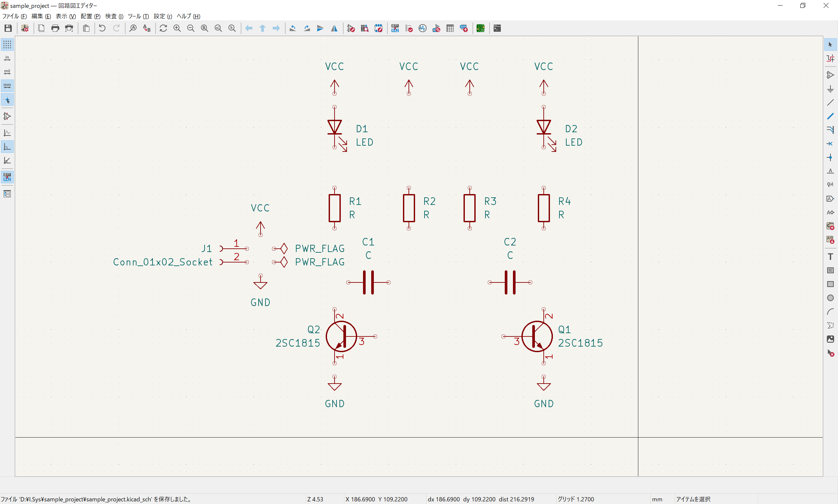
Task: Select the Global Label tool
Action: [830, 199]
